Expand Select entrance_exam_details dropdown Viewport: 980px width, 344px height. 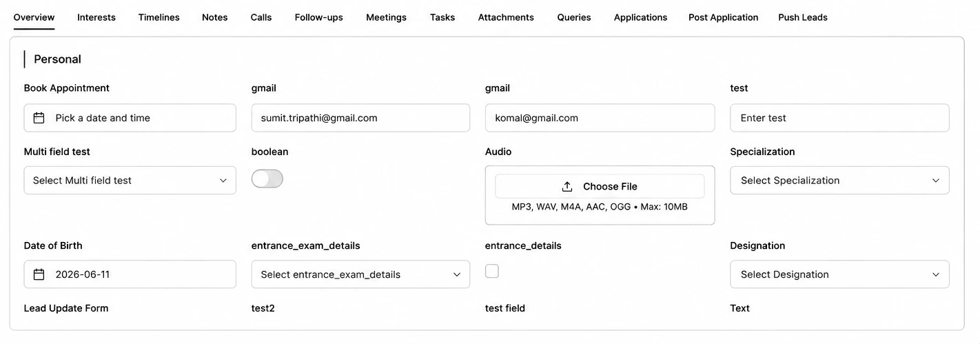360,274
